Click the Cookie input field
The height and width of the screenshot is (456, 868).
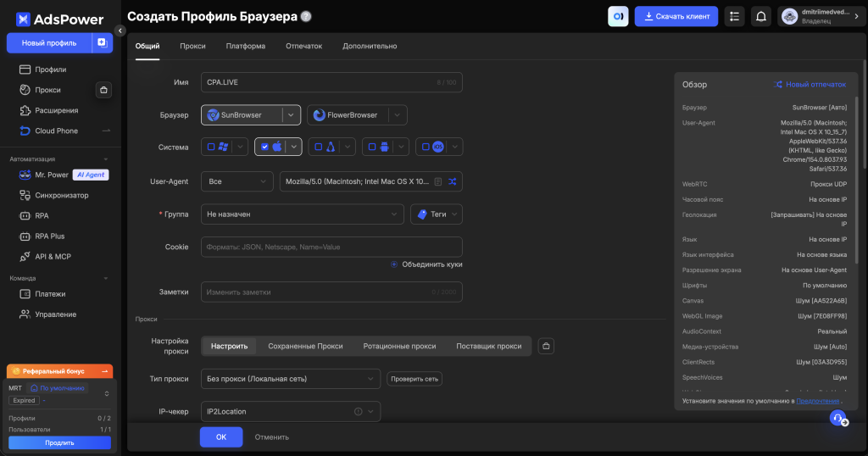(331, 247)
